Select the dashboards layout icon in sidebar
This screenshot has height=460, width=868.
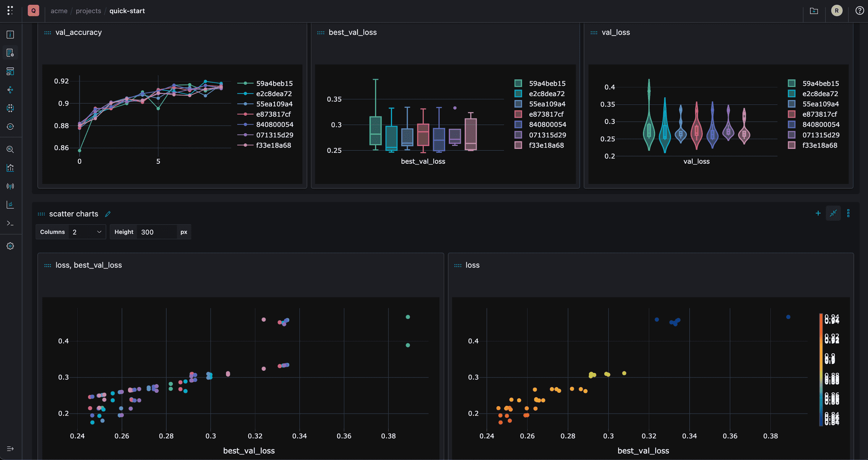pos(10,71)
